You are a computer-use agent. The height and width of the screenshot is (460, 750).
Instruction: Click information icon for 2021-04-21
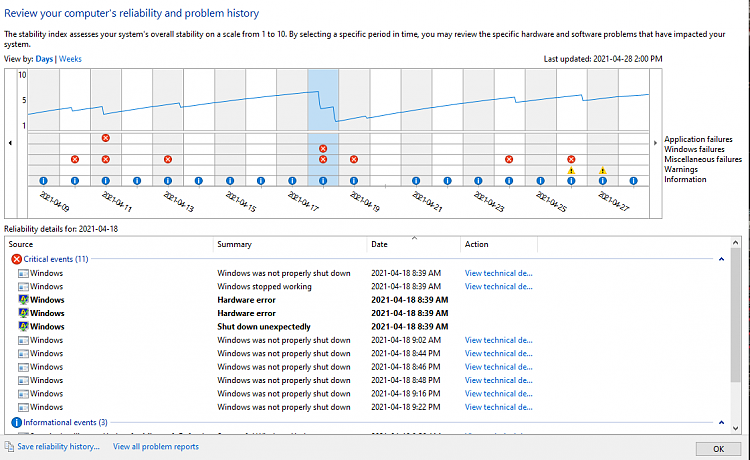click(416, 181)
